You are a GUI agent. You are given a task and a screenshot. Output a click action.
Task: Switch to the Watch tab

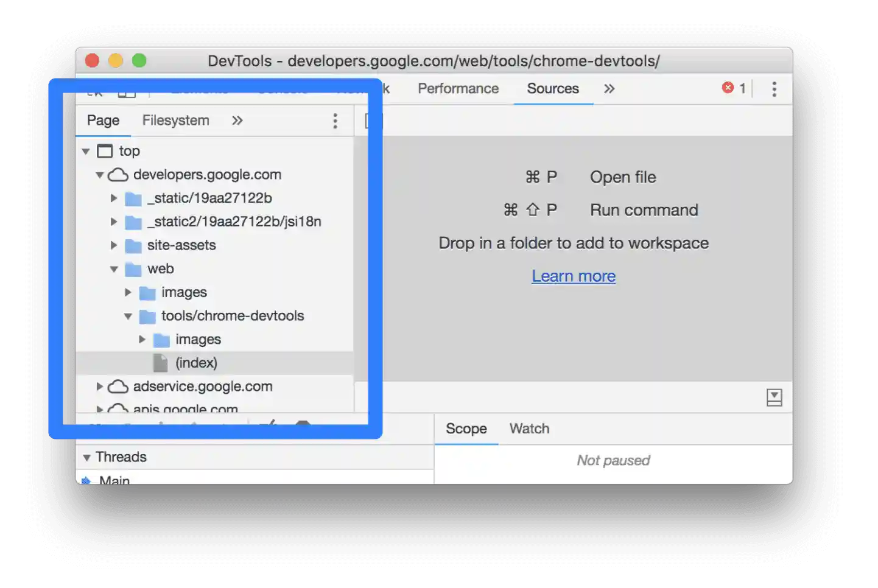[x=529, y=429]
